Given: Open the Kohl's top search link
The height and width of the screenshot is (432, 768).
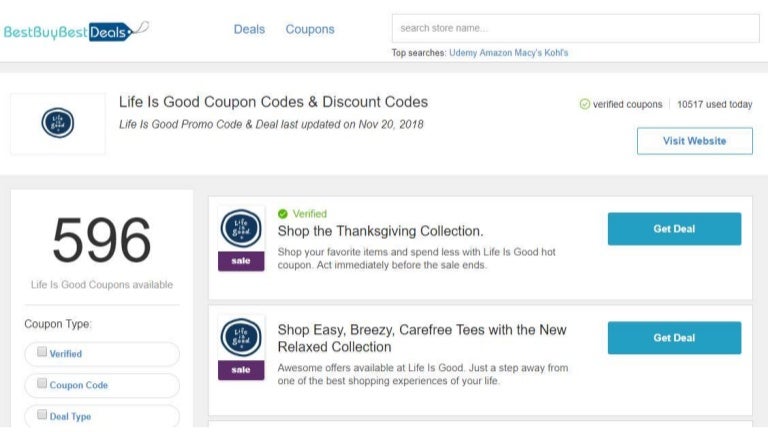Looking at the screenshot, I should pos(556,53).
